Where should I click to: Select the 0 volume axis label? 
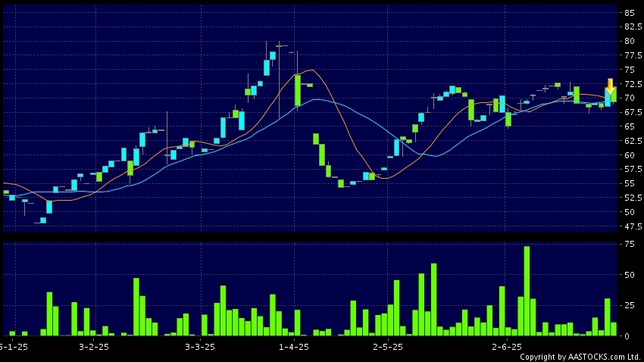point(627,336)
